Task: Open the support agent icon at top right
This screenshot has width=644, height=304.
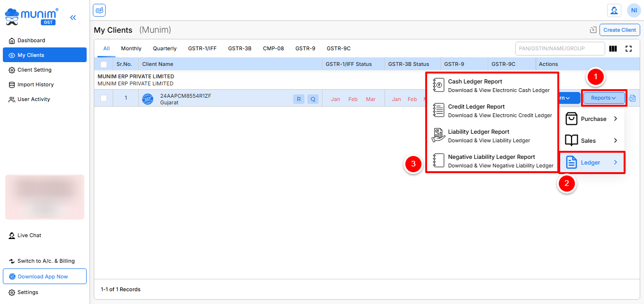Action: pyautogui.click(x=614, y=10)
